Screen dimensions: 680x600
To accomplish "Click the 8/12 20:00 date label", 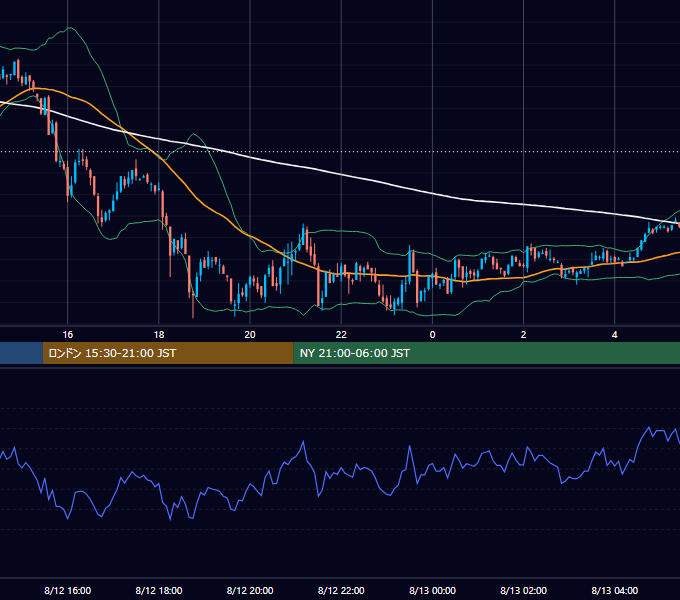I will (x=250, y=590).
